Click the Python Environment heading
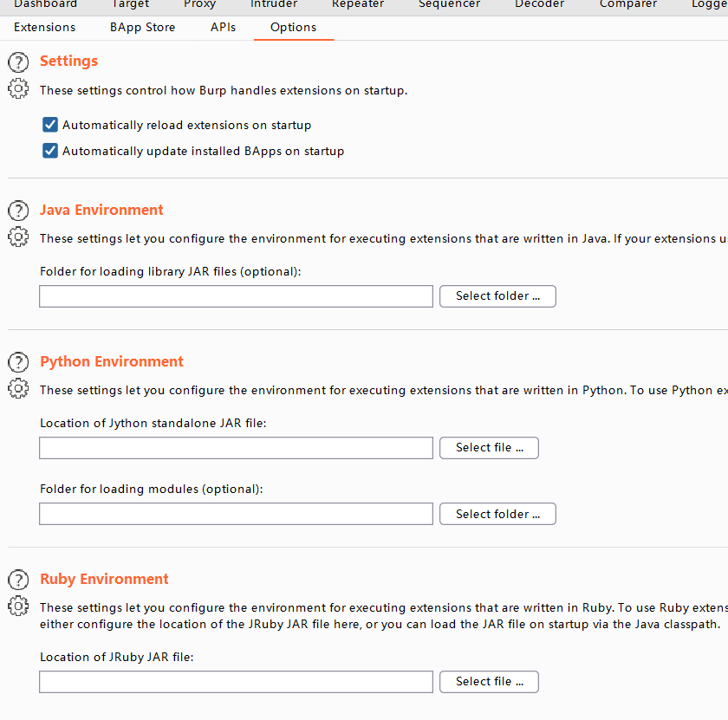 [112, 361]
